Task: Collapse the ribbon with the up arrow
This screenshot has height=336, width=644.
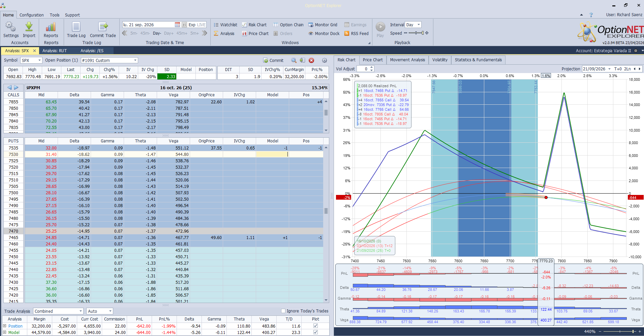Action: pos(581,15)
